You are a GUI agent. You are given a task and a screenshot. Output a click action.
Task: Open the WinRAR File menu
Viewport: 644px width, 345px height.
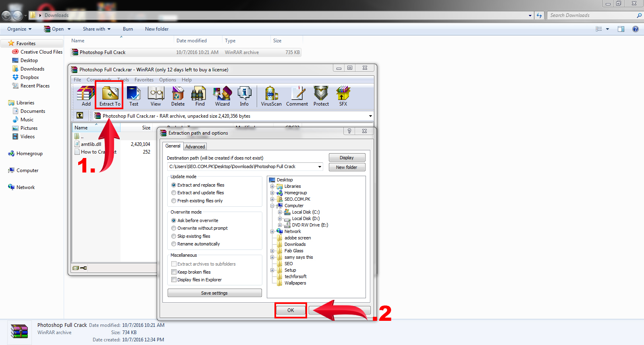click(77, 80)
